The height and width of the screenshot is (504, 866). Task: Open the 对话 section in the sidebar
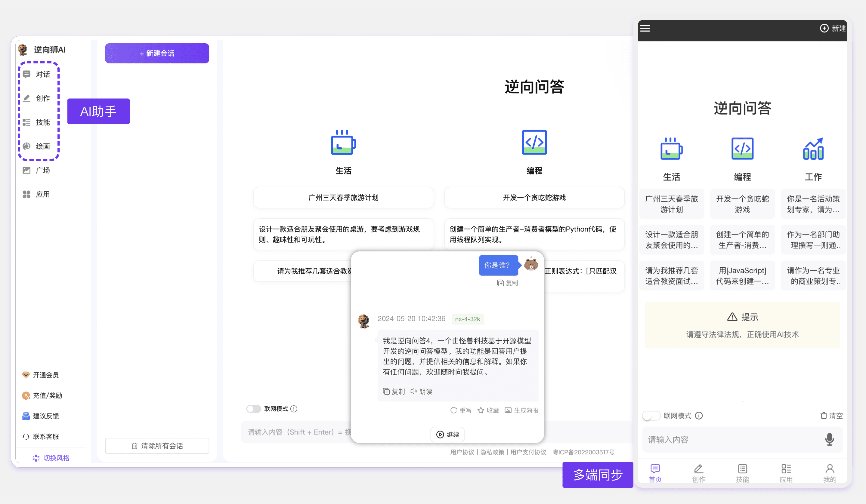pyautogui.click(x=36, y=74)
